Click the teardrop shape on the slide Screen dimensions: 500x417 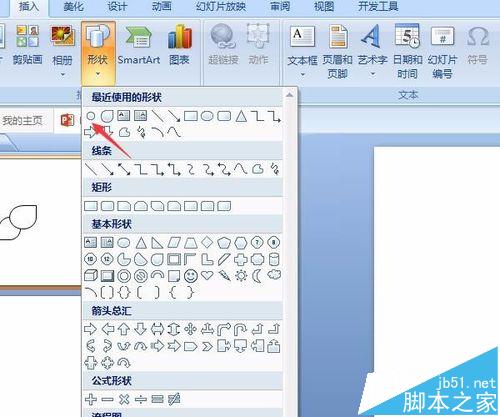pyautogui.click(x=23, y=217)
